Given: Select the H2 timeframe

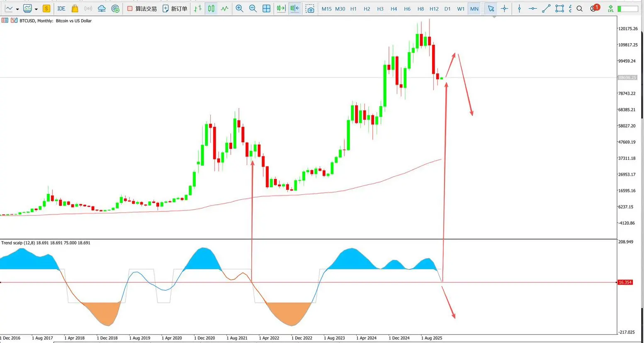Looking at the screenshot, I should (x=367, y=9).
